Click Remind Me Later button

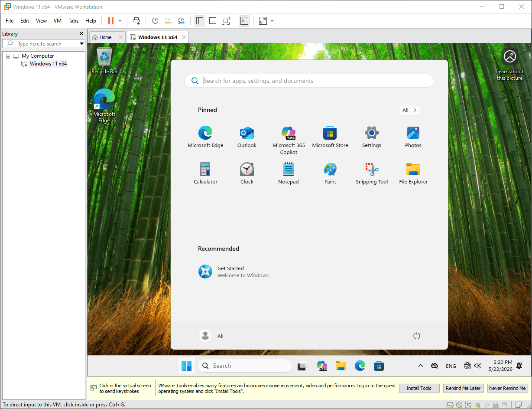463,388
